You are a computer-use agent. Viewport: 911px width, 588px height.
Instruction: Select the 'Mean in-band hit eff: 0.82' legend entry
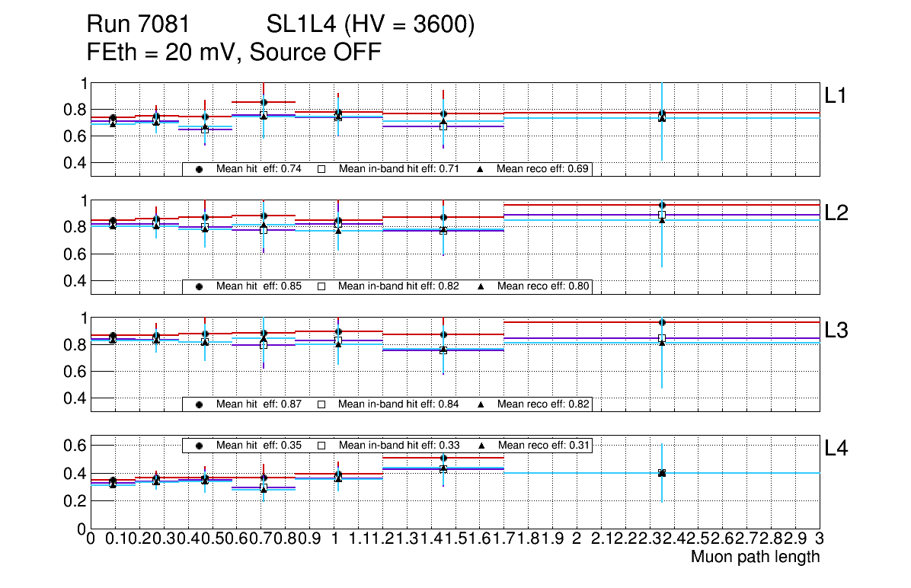pos(398,286)
